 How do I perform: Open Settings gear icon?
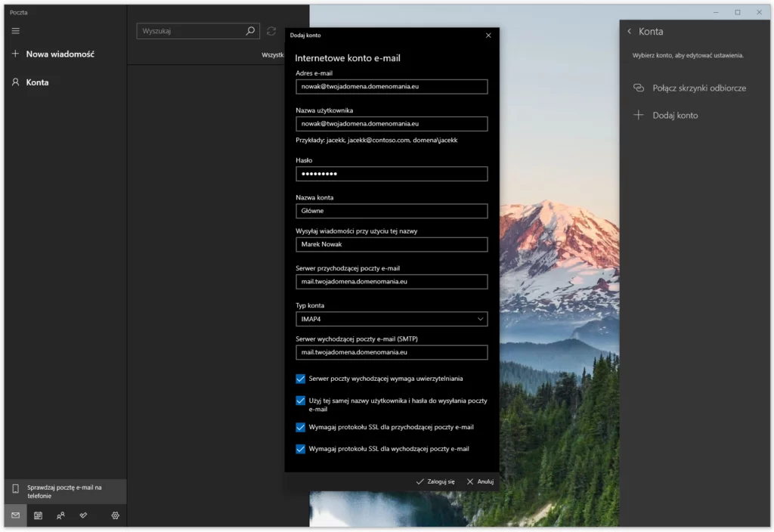[x=115, y=515]
